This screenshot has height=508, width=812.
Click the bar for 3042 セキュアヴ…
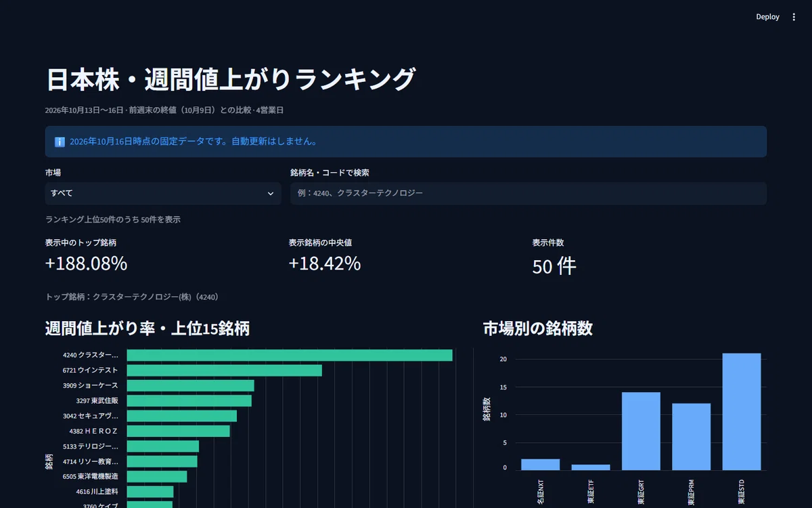(x=182, y=416)
